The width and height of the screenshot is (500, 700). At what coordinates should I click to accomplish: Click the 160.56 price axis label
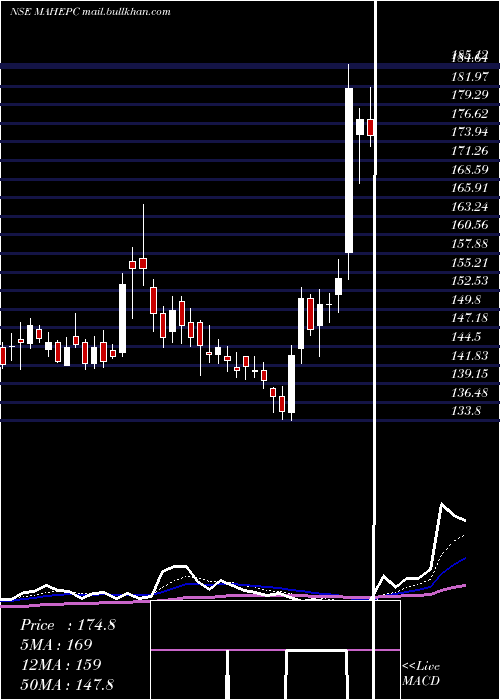tap(469, 225)
